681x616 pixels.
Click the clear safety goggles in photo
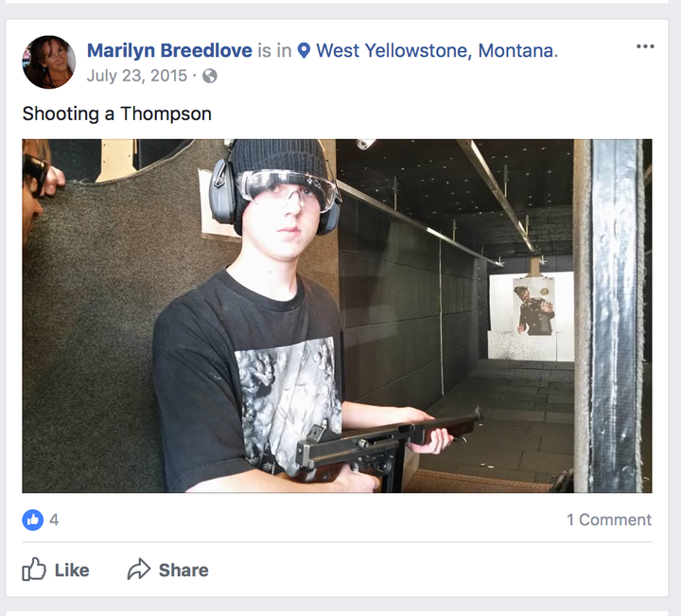point(288,188)
